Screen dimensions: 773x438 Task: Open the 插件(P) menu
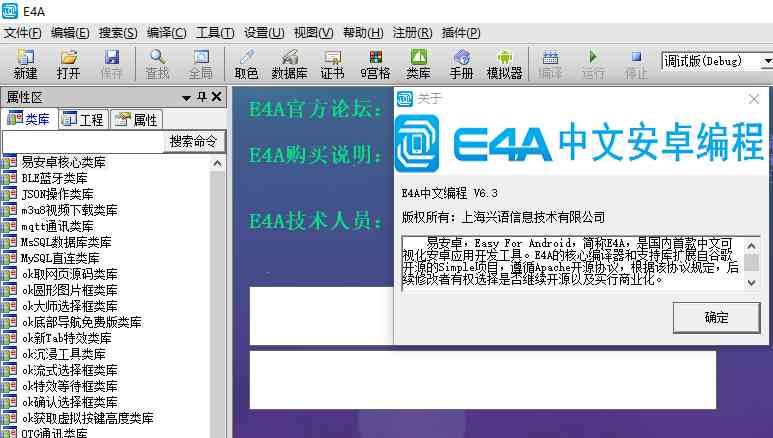[x=461, y=33]
